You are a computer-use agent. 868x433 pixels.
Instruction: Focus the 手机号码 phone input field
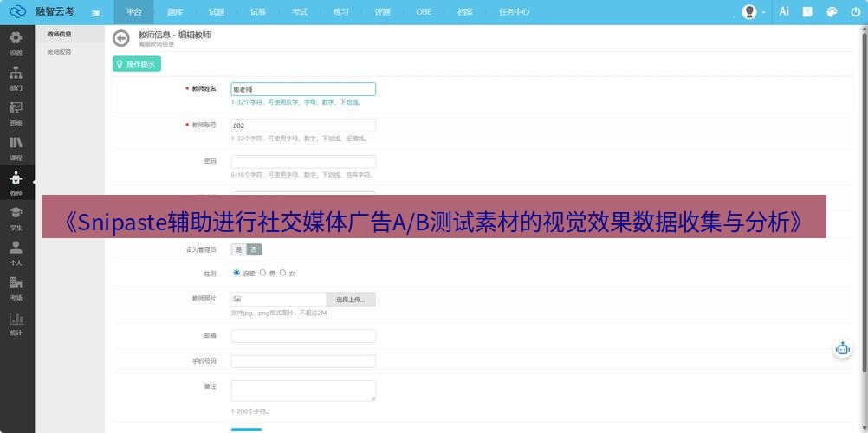303,361
